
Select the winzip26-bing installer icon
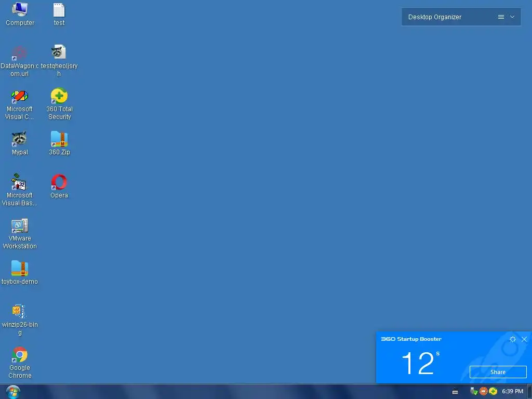(19, 320)
